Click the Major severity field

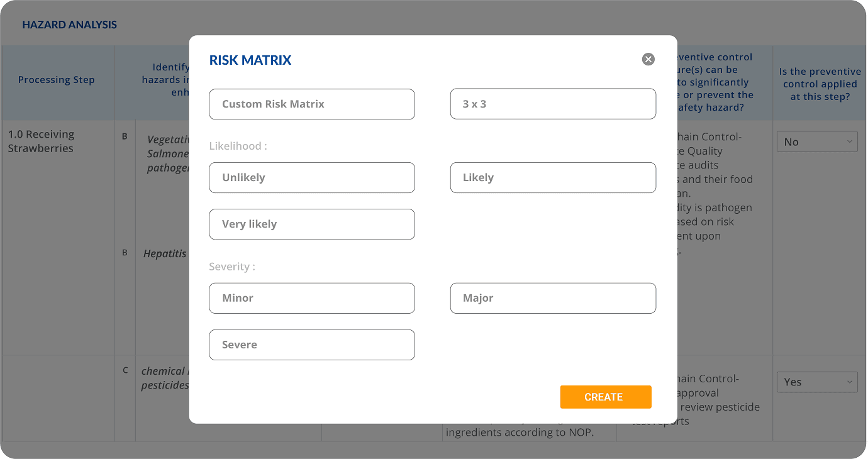coord(552,299)
